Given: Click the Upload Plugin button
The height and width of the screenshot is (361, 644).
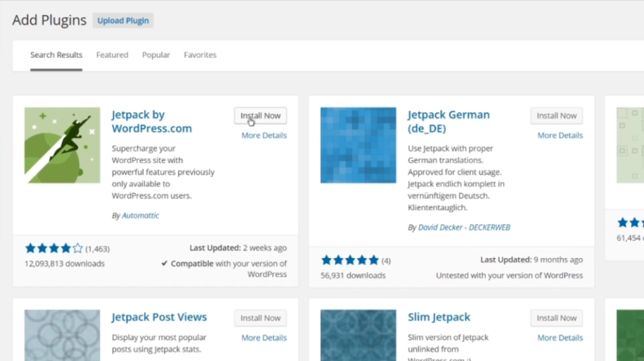Looking at the screenshot, I should pos(123,21).
